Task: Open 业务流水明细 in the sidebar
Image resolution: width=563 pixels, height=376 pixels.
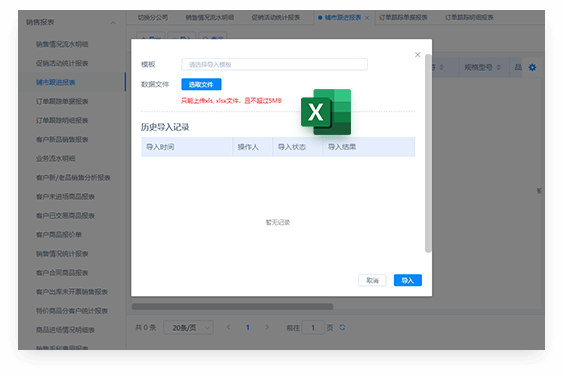Action: [56, 158]
